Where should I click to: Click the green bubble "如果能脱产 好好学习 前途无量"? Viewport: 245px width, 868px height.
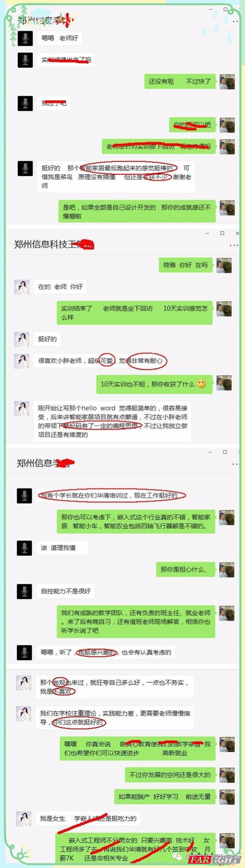pyautogui.click(x=165, y=797)
